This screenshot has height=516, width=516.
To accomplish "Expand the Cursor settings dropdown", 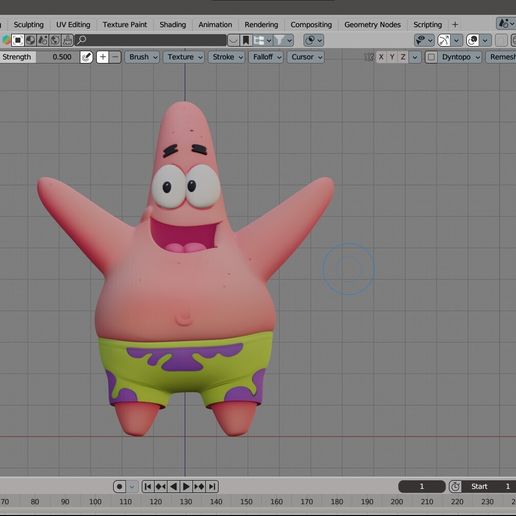I will pyautogui.click(x=306, y=57).
